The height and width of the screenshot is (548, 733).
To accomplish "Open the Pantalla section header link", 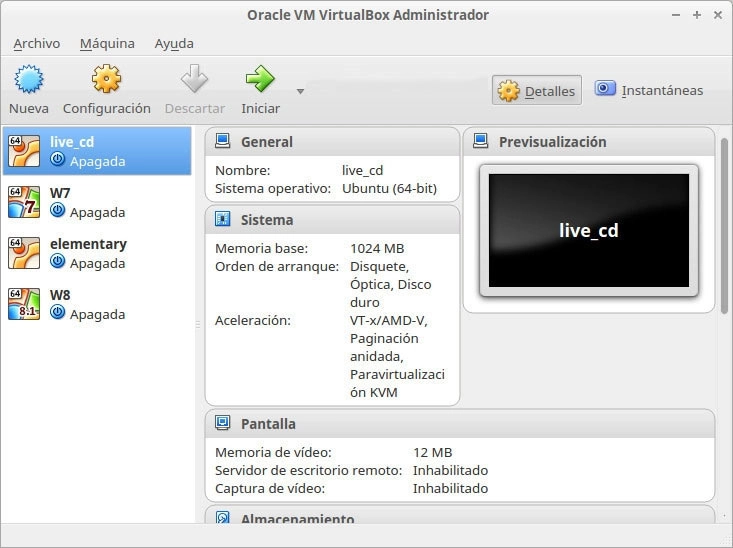I will pyautogui.click(x=268, y=424).
